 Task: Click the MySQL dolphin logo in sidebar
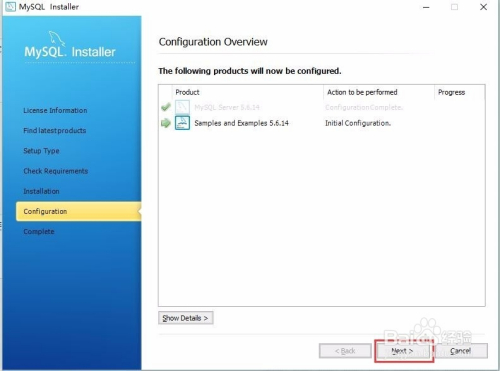pyautogui.click(x=57, y=38)
